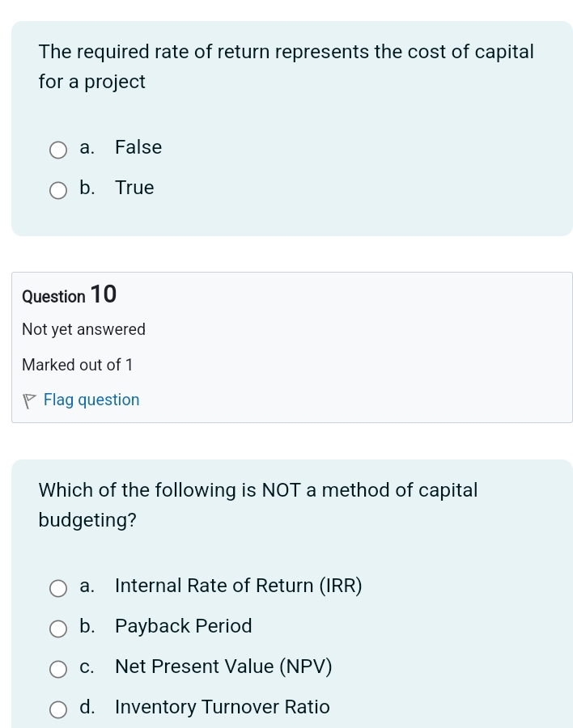The width and height of the screenshot is (573, 728).
Task: Select radio button for answer False
Action: click(x=57, y=150)
